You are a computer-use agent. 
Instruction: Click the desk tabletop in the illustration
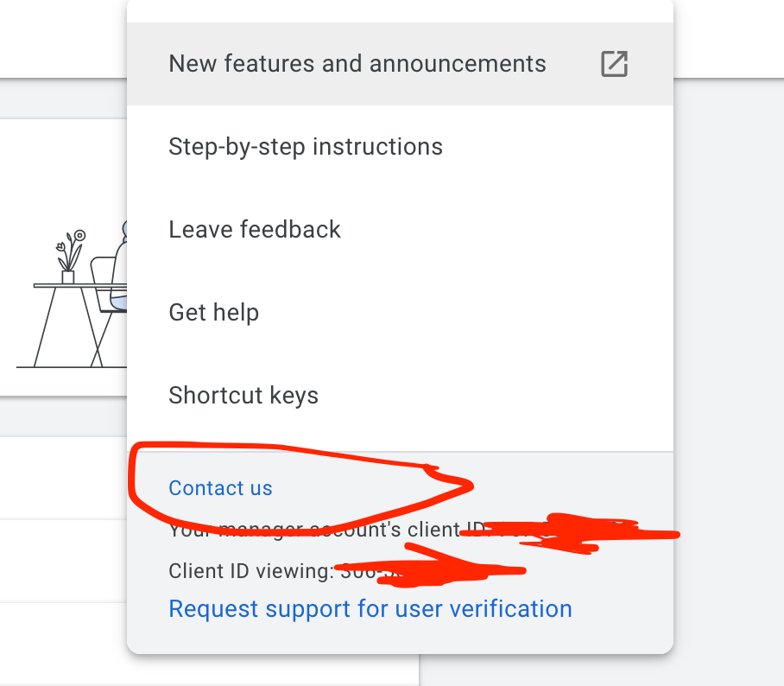tap(78, 285)
